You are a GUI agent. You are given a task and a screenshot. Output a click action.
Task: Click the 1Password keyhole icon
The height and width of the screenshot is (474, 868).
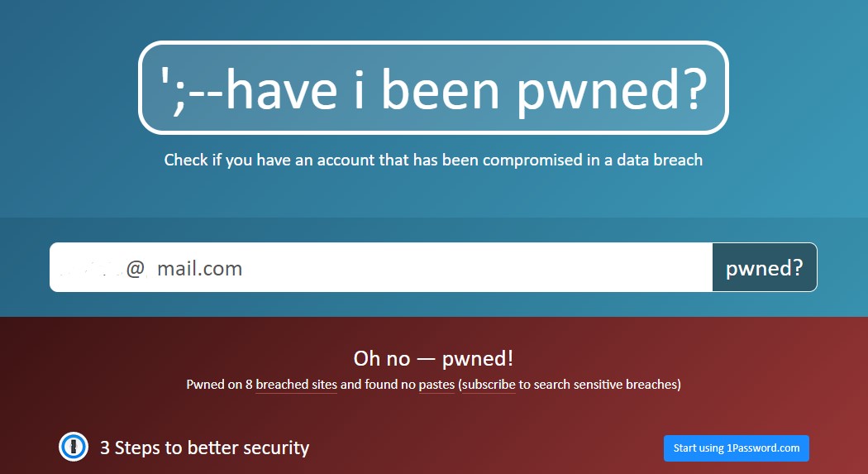pyautogui.click(x=74, y=447)
